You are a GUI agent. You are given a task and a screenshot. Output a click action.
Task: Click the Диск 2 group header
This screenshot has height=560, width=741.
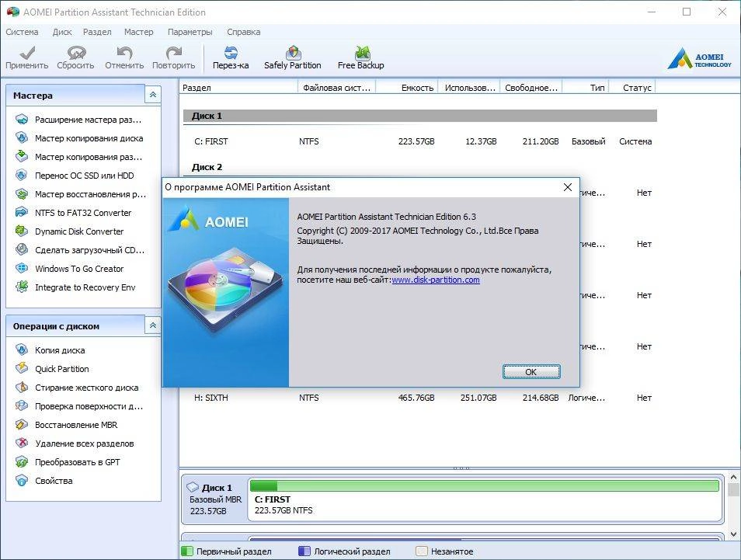coord(207,167)
